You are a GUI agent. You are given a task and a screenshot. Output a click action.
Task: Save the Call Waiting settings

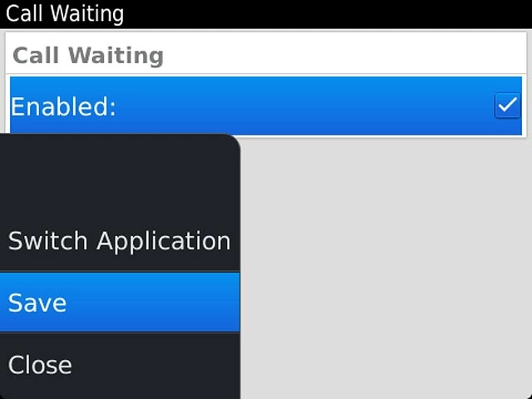click(120, 303)
